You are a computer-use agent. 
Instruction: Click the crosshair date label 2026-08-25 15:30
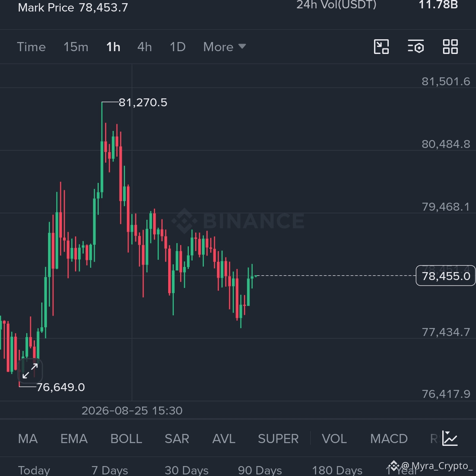tap(132, 411)
